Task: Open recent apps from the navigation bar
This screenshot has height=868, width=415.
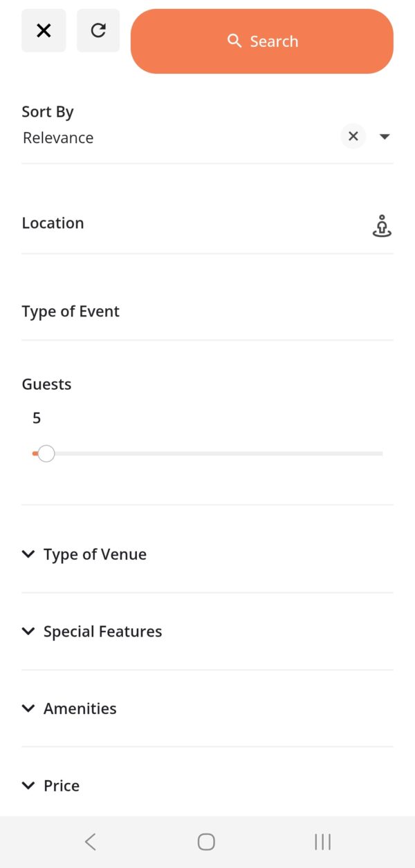Action: (322, 842)
